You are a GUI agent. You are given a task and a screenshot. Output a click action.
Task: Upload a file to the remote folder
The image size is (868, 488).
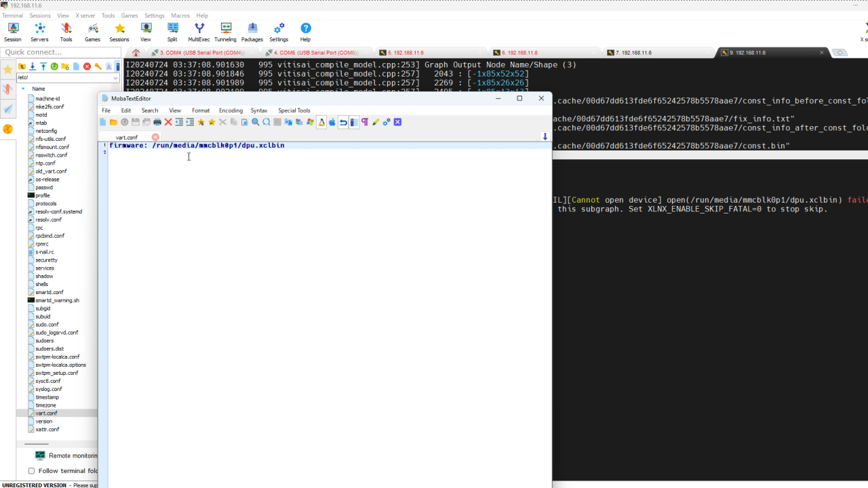(42, 66)
